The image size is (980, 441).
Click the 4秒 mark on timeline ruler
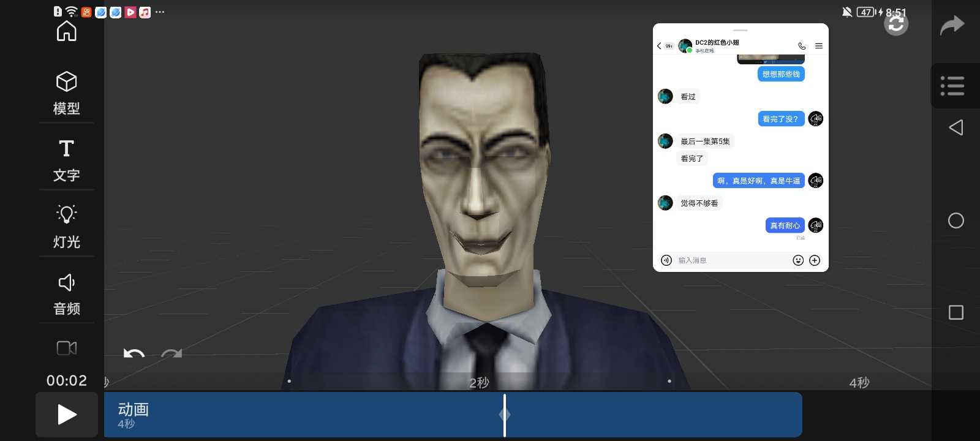(859, 383)
